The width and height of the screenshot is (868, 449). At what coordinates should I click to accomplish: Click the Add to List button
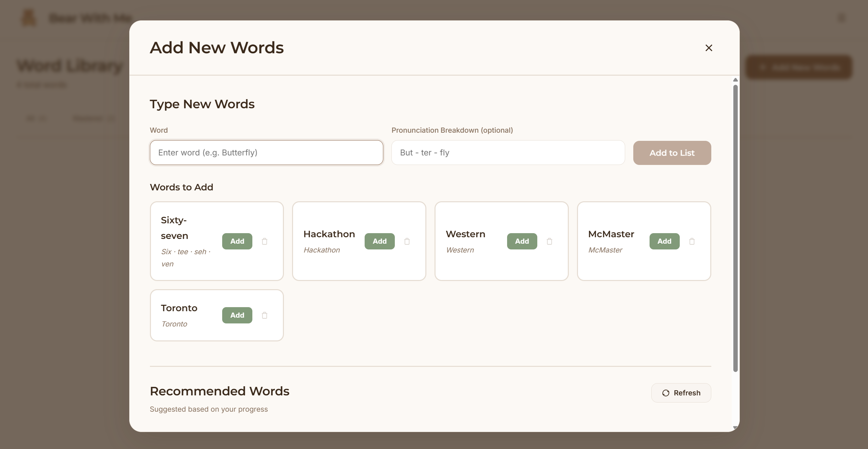pyautogui.click(x=672, y=153)
